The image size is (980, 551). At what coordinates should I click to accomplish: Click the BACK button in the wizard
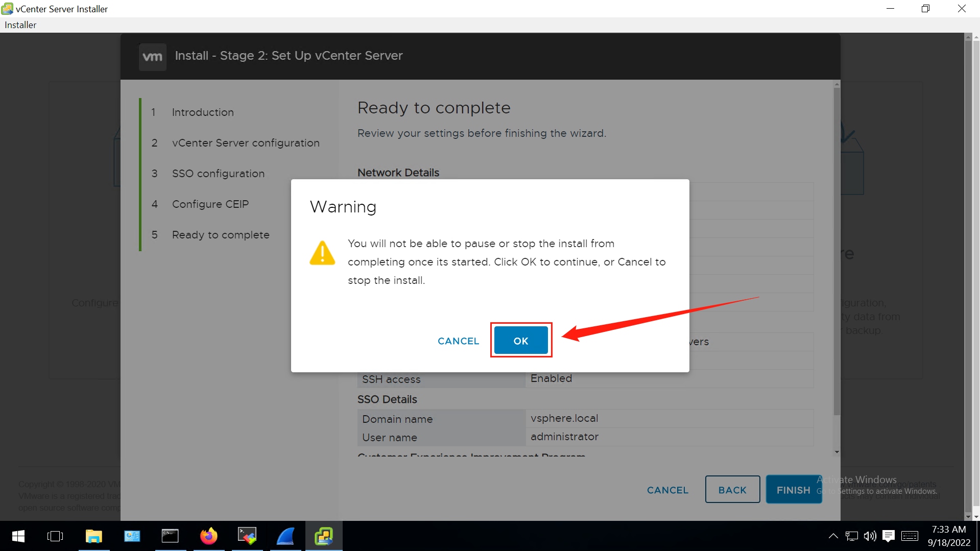pyautogui.click(x=732, y=490)
